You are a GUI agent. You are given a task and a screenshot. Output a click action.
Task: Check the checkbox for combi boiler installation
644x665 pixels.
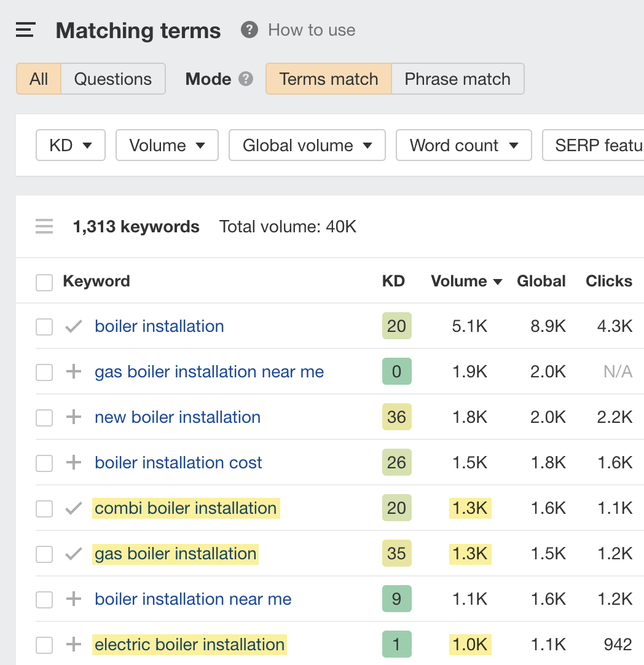[x=44, y=508]
